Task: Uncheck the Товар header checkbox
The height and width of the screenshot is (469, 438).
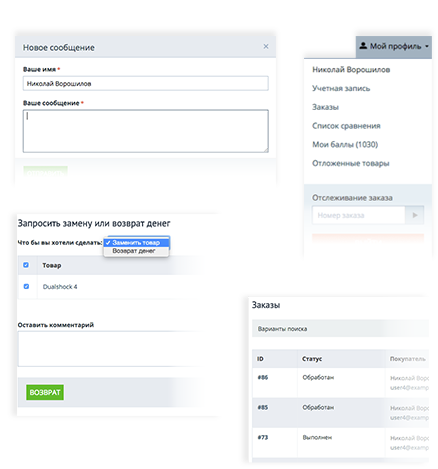Action: click(26, 265)
